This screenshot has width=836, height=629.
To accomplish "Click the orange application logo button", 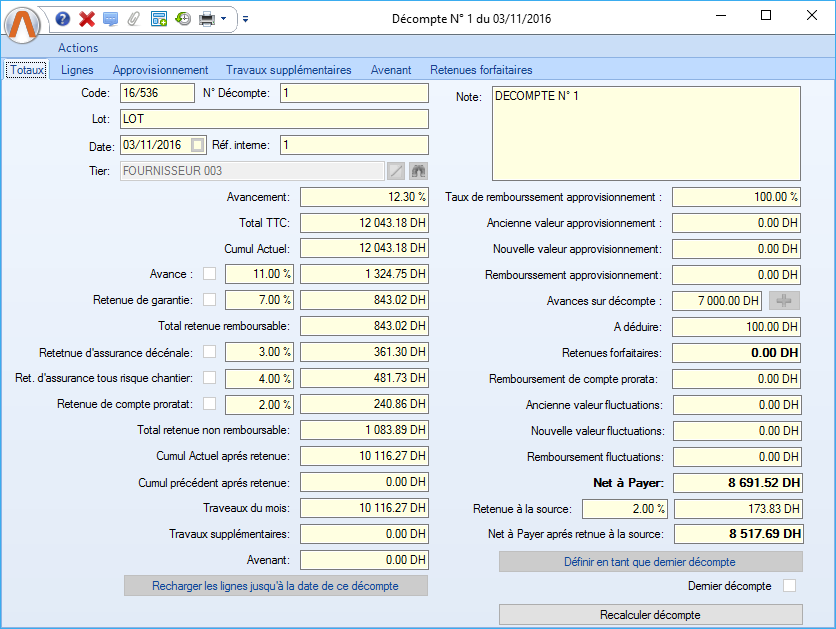I will click(x=24, y=24).
